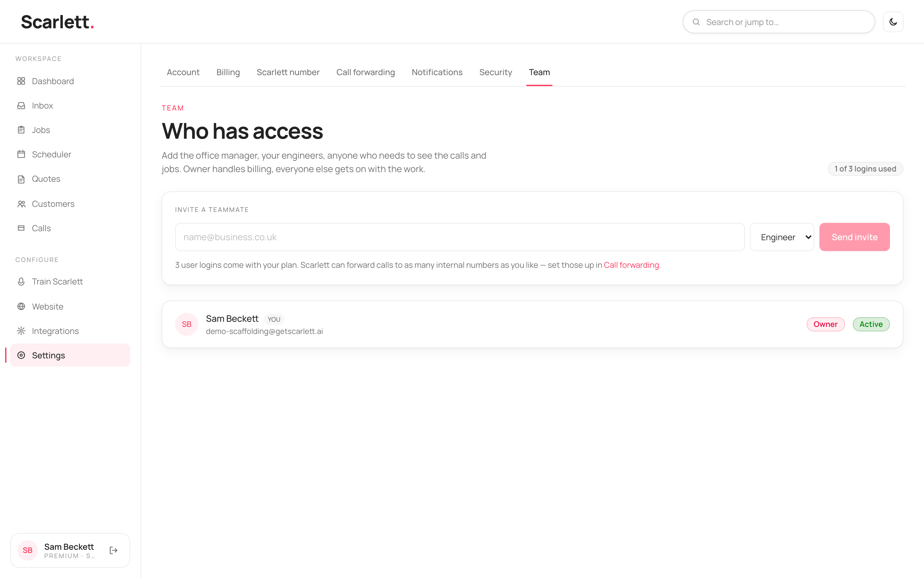Click the Integrations spark icon
The height and width of the screenshot is (578, 924).
(x=21, y=331)
